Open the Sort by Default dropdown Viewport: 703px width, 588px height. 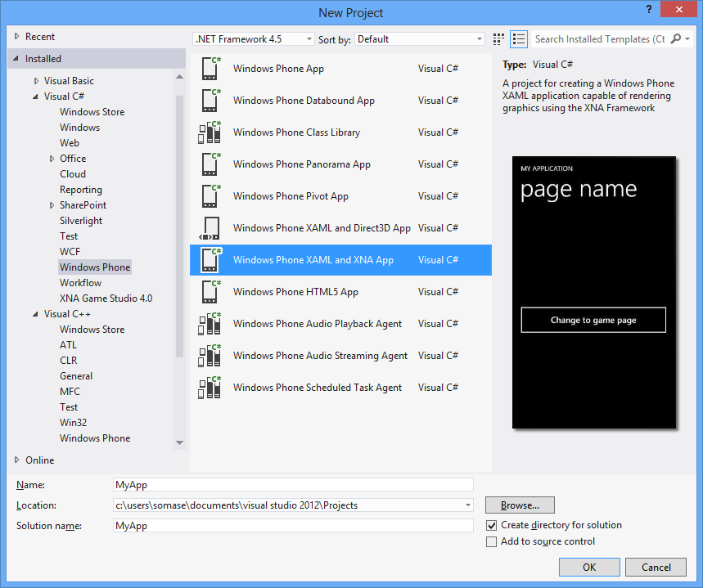point(420,39)
